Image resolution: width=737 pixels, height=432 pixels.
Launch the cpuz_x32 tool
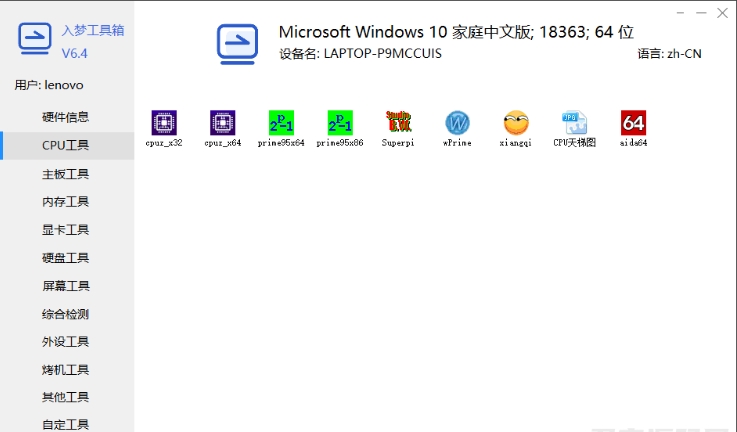click(x=164, y=128)
